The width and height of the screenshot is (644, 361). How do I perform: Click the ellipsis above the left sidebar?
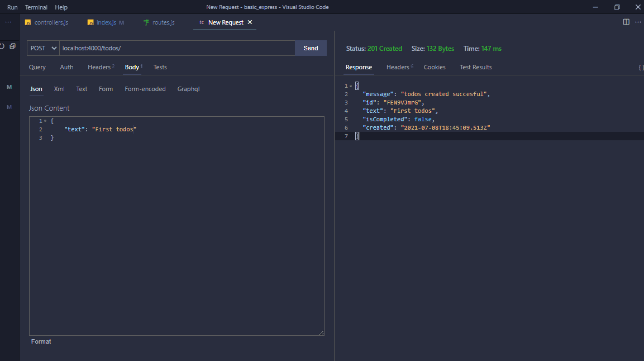[x=8, y=22]
